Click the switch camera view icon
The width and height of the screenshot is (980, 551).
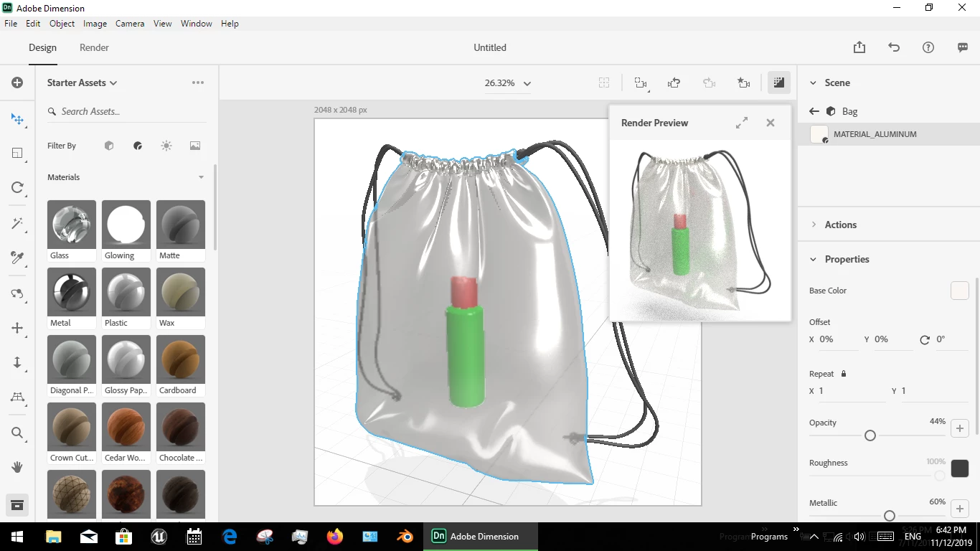[674, 83]
